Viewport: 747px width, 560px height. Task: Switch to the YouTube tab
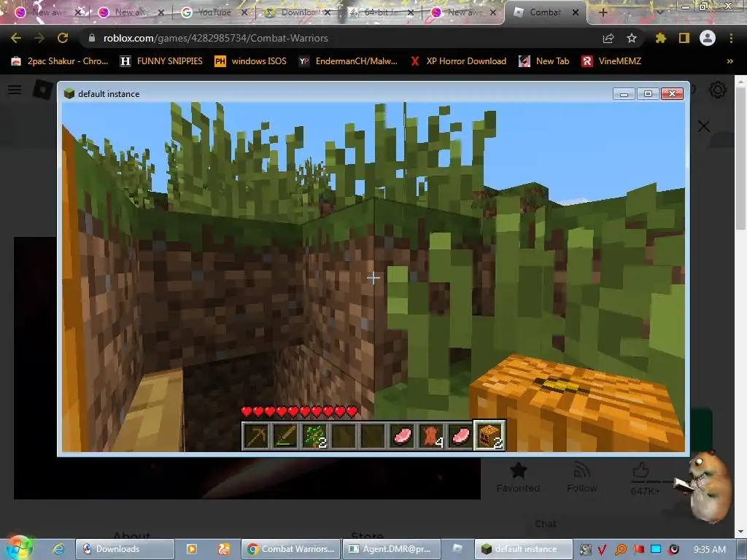click(x=214, y=12)
